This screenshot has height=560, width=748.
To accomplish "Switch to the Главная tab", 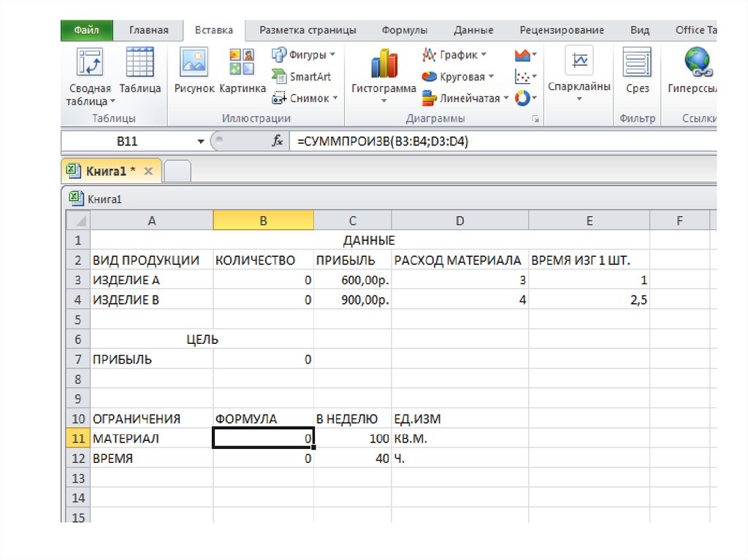I will (x=149, y=30).
